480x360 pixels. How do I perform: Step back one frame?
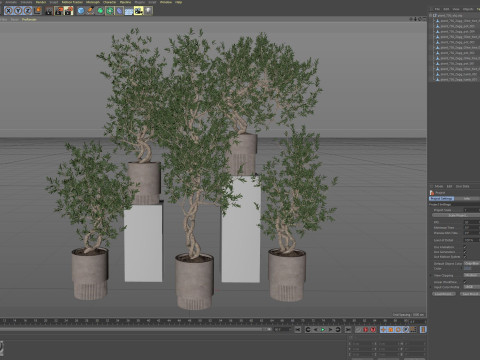pyautogui.click(x=315, y=329)
